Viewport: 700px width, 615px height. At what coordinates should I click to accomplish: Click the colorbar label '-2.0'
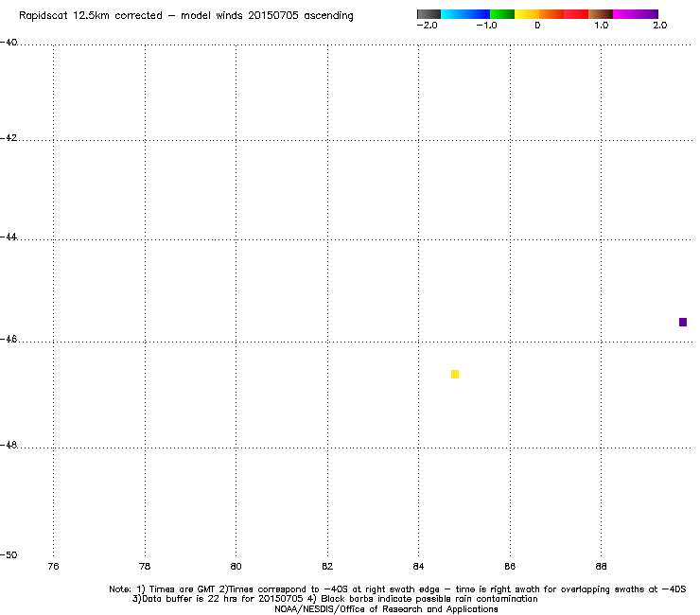[x=428, y=26]
